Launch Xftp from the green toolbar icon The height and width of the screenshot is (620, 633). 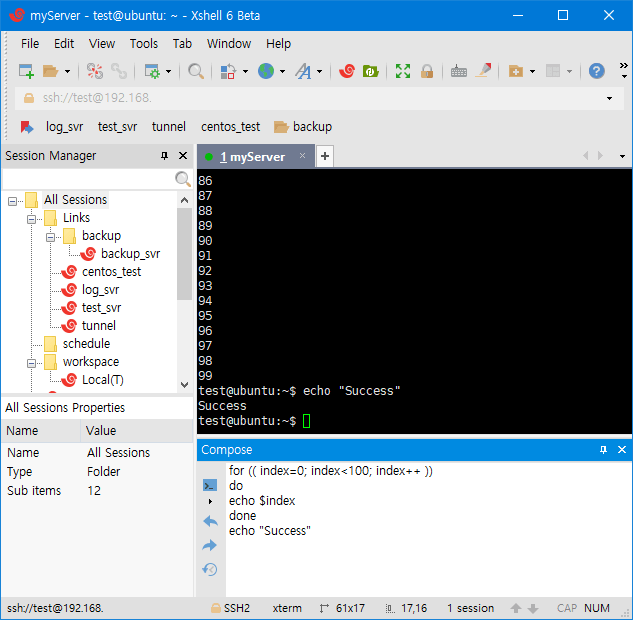click(x=371, y=71)
